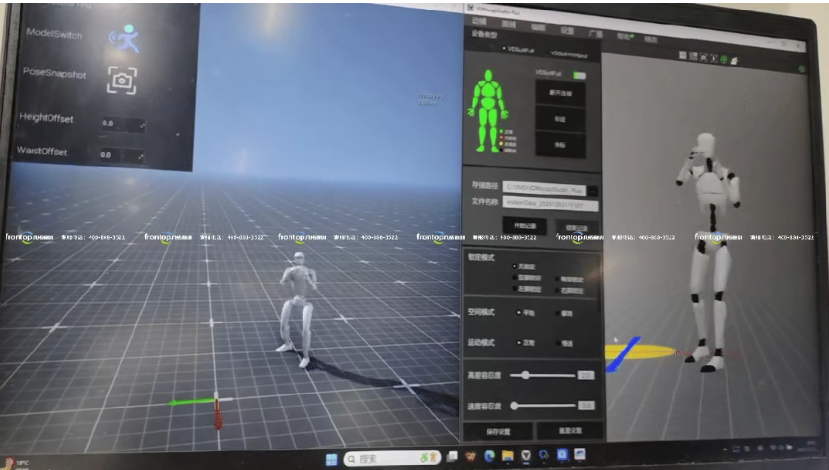Image resolution: width=829 pixels, height=470 pixels.
Task: Click the green body sensor figure
Action: point(487,109)
